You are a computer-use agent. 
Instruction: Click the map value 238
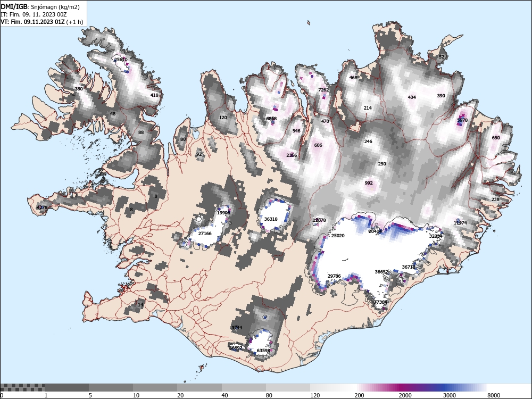pos(495,199)
